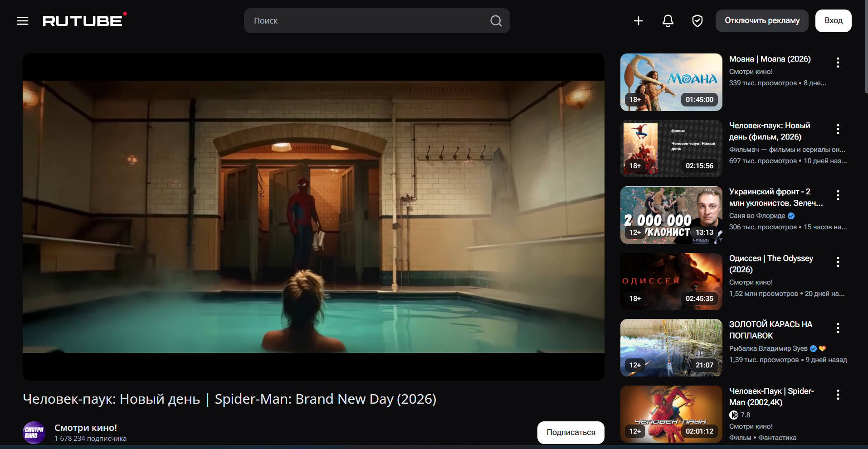The image size is (868, 449).
Task: Click the verified badge beside Саня во Флориде
Action: pyautogui.click(x=791, y=216)
